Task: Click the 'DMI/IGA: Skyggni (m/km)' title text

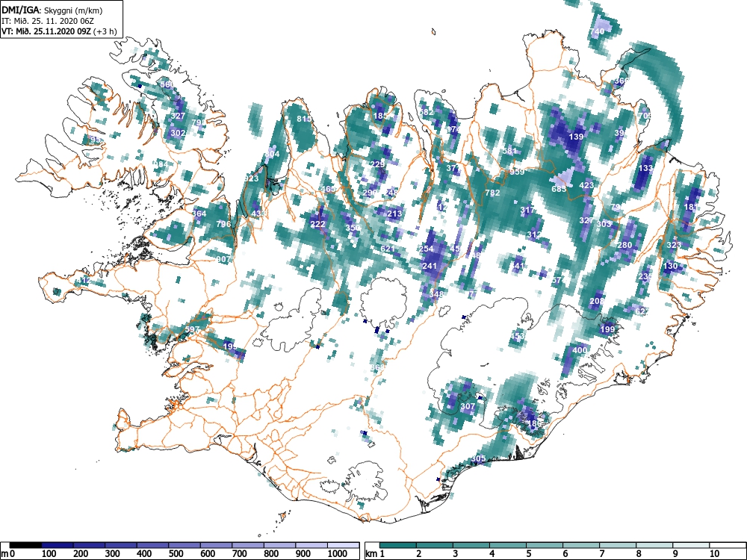Action: 52,10
